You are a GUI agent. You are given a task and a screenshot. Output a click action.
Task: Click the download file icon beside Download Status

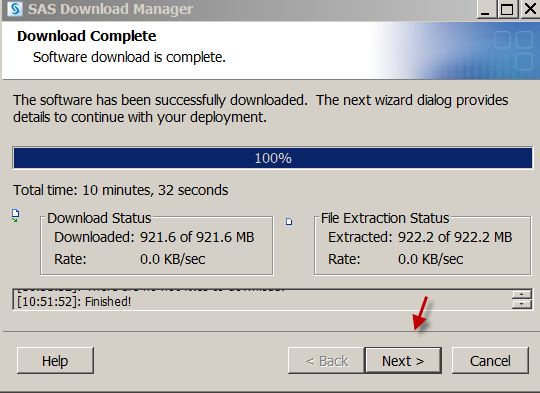(15, 216)
